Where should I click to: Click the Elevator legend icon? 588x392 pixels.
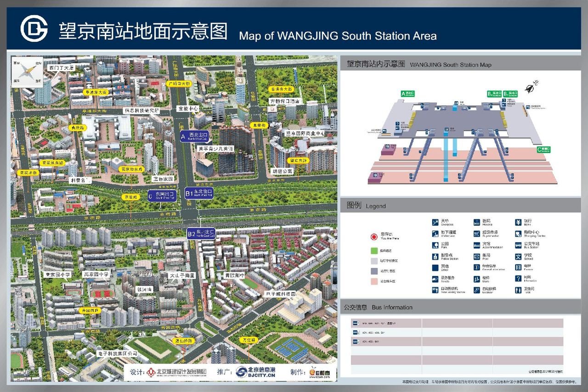tap(518, 267)
